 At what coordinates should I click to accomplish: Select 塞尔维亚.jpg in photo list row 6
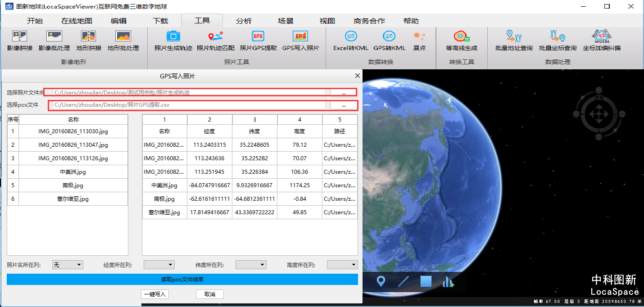click(x=73, y=199)
